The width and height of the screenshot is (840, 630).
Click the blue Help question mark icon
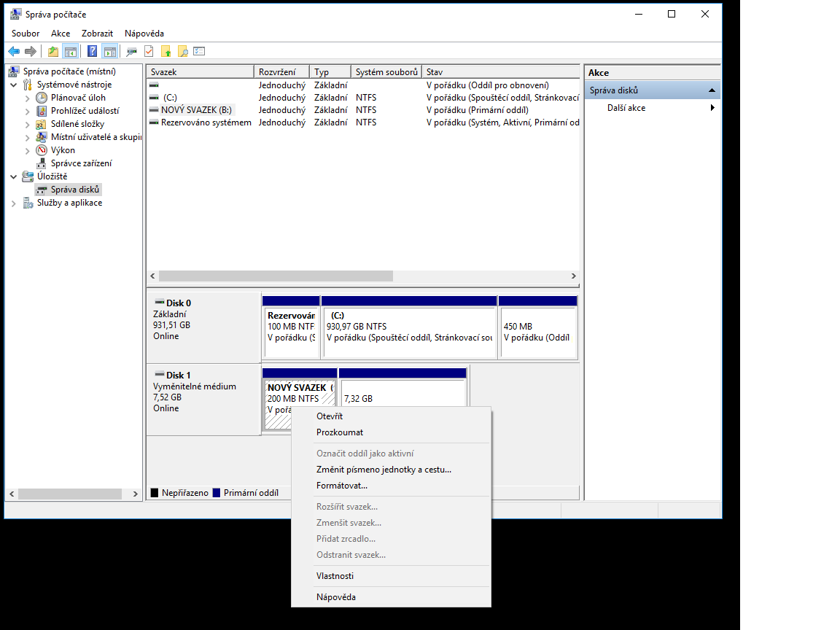pos(92,51)
